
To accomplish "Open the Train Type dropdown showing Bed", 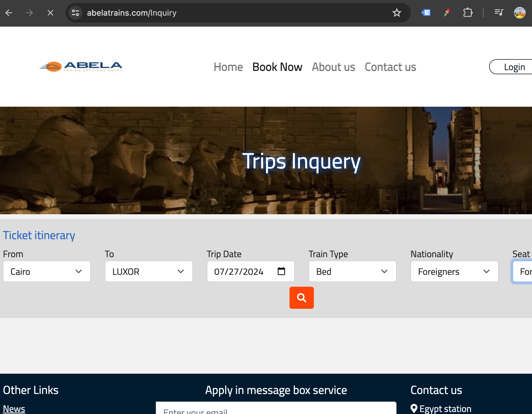I will tap(352, 271).
